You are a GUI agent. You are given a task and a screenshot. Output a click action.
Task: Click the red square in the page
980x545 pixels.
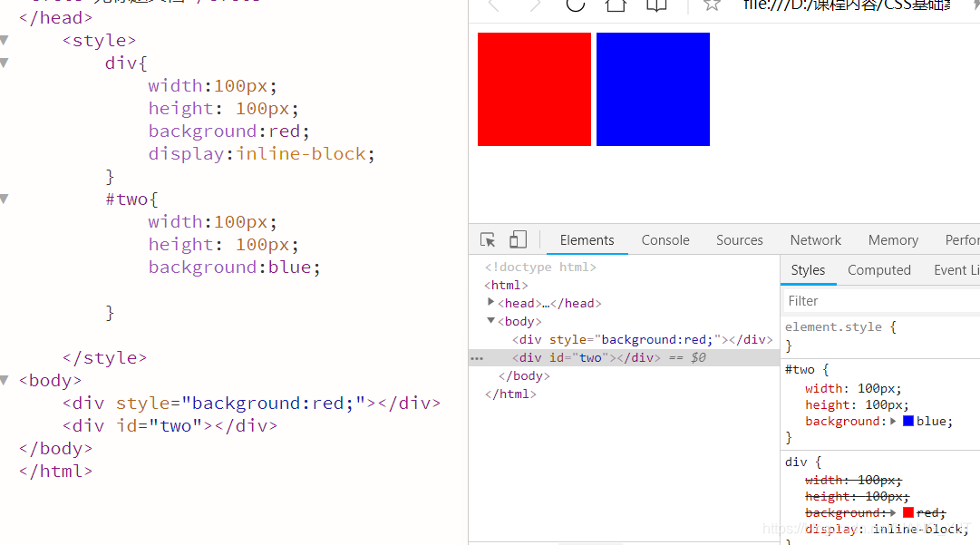click(534, 90)
